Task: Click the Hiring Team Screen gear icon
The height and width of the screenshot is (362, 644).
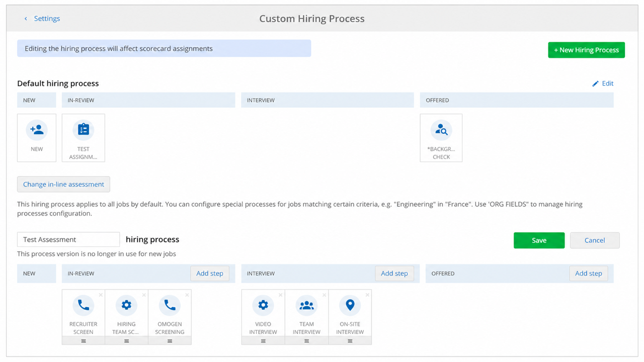Action: click(126, 305)
